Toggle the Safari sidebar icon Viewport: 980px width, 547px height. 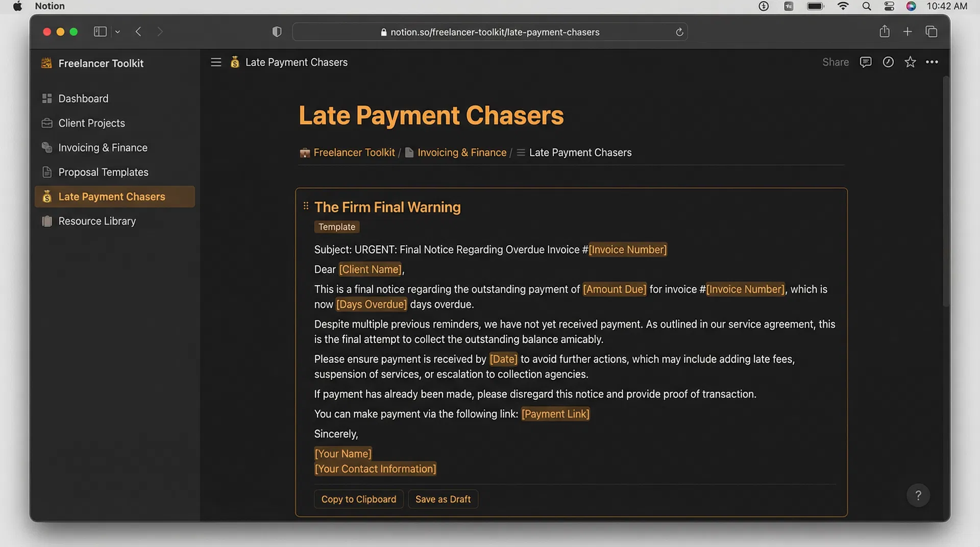100,31
